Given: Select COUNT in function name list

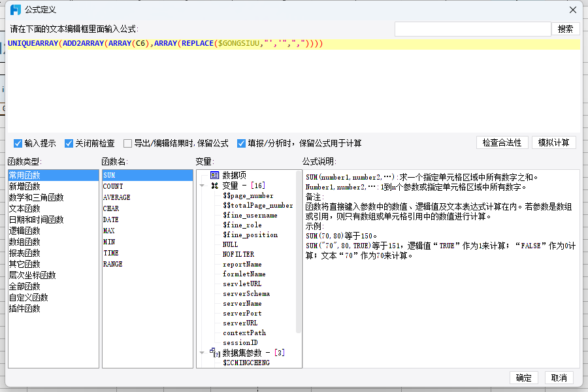Looking at the screenshot, I should click(x=148, y=186).
